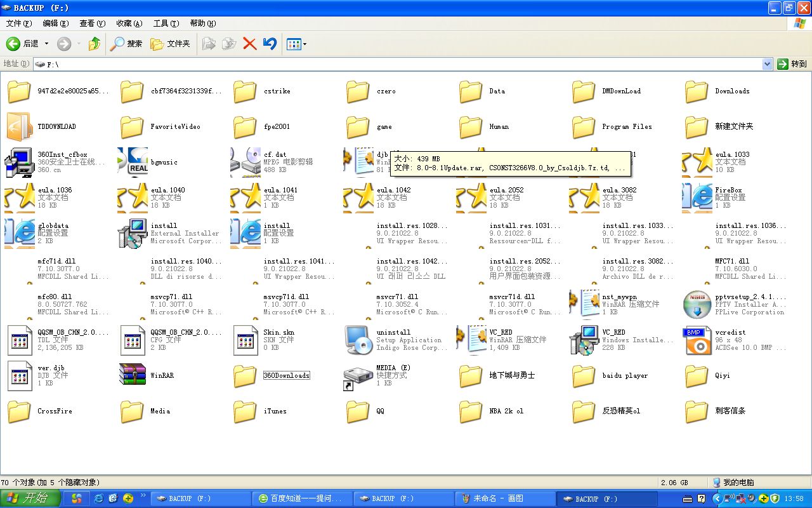Select the MEDIA (E) drive shortcut

pyautogui.click(x=358, y=375)
